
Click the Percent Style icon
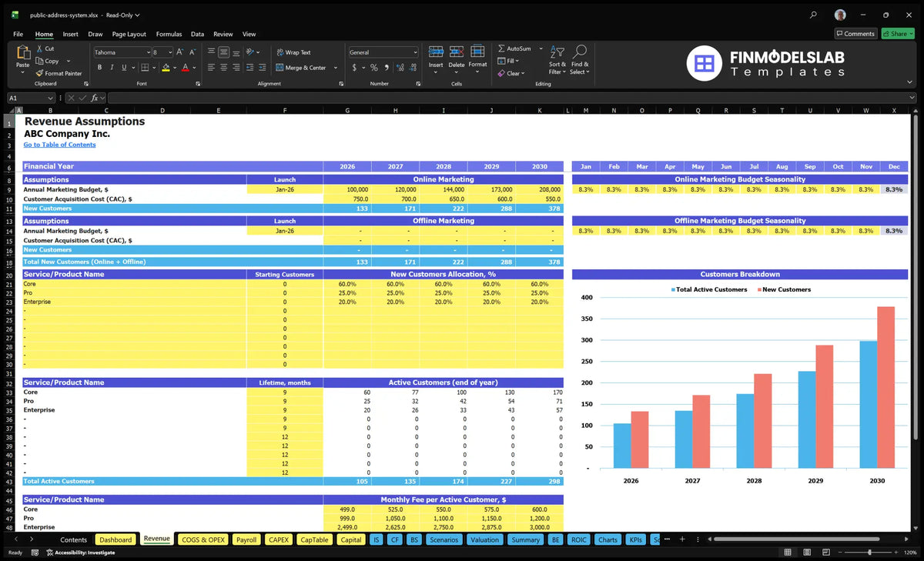374,68
